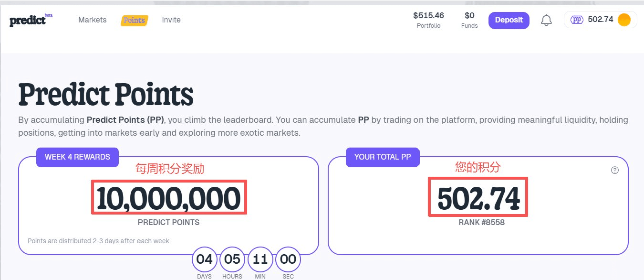Click the countdown MIN circle
Viewport: 644px width, 280px height.
click(260, 259)
